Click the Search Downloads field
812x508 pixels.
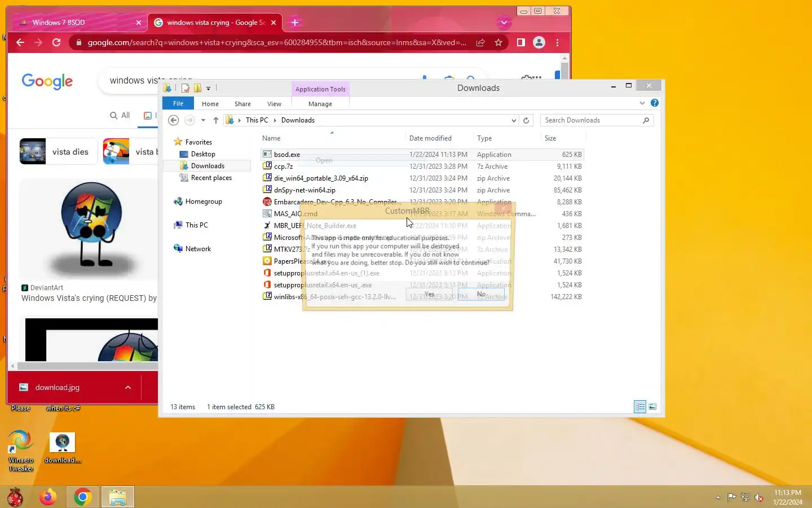597,120
